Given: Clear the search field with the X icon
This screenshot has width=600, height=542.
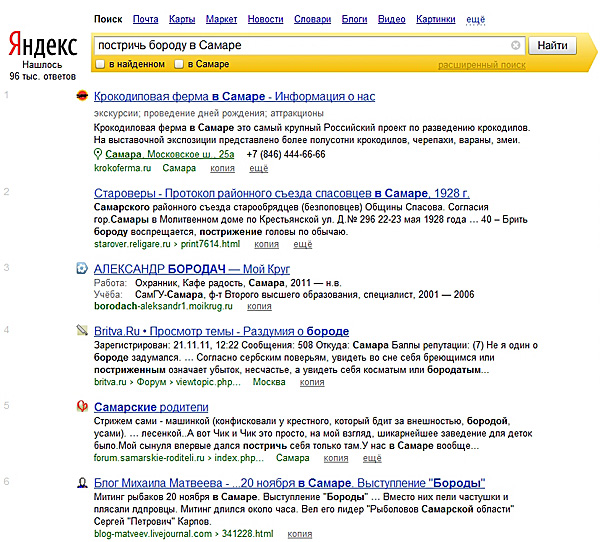Looking at the screenshot, I should click(x=516, y=46).
